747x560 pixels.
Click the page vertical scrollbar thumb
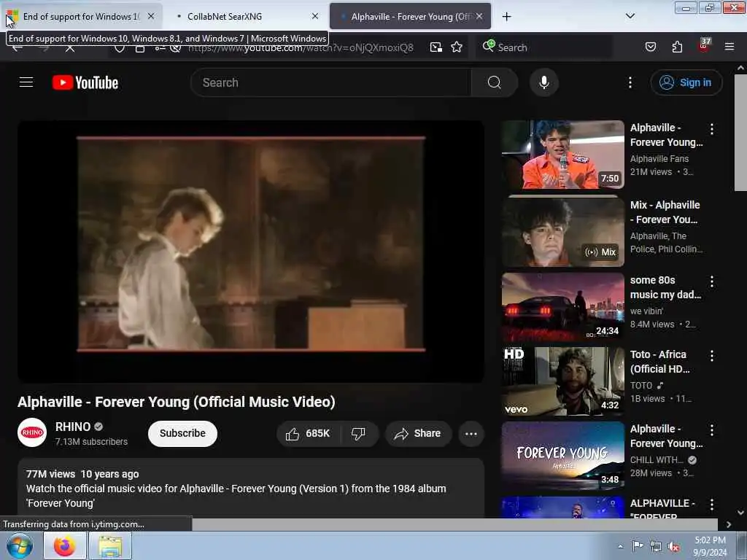[x=740, y=133]
